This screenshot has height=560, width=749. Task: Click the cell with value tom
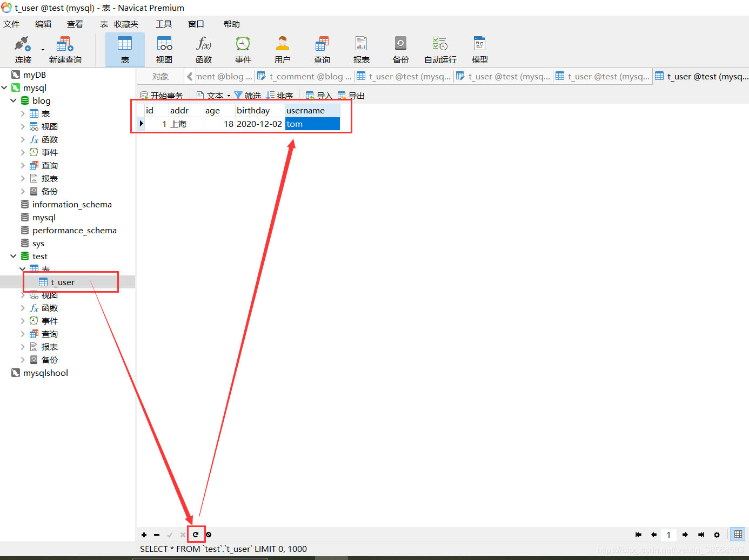312,124
